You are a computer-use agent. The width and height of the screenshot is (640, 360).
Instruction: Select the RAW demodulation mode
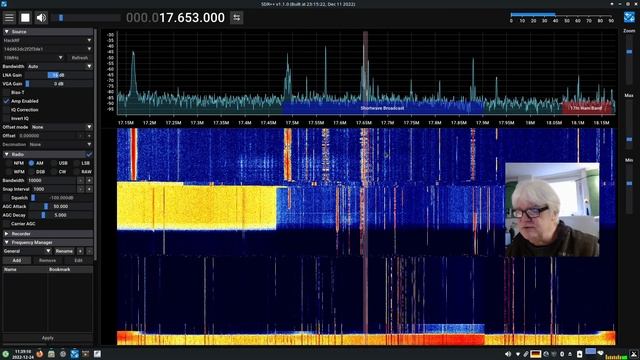point(82,172)
